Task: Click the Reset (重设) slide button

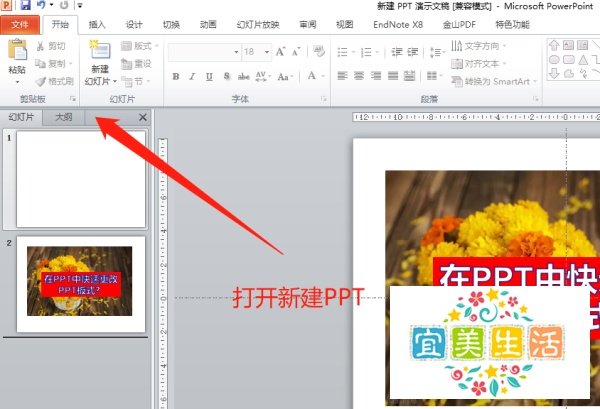Action: [x=136, y=64]
